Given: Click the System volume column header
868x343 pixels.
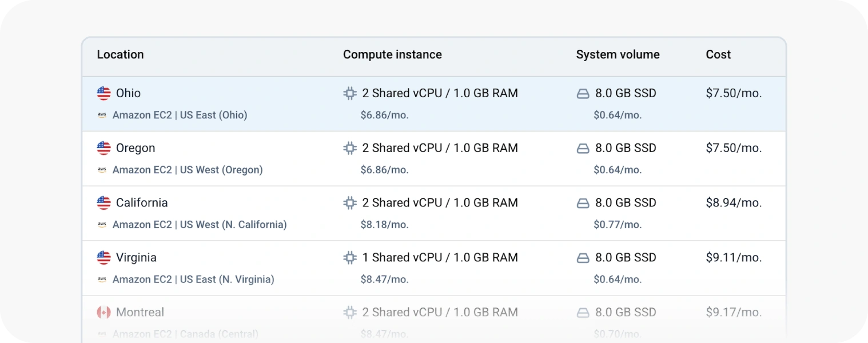Looking at the screenshot, I should [618, 55].
